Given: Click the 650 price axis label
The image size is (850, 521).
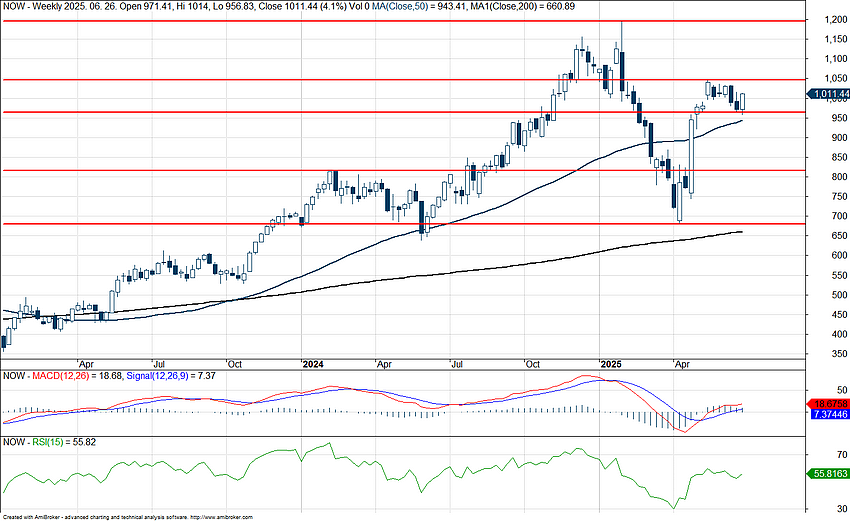Looking at the screenshot, I should [x=839, y=236].
